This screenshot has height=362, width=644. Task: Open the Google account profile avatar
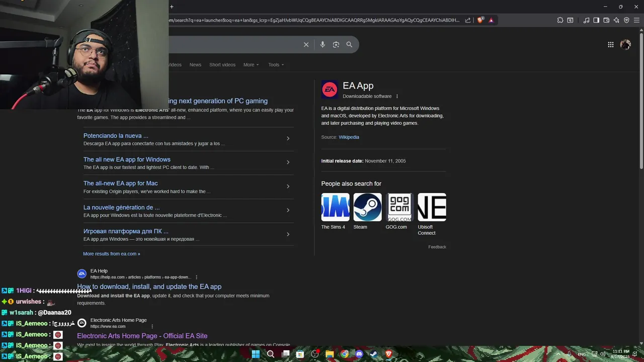625,45
